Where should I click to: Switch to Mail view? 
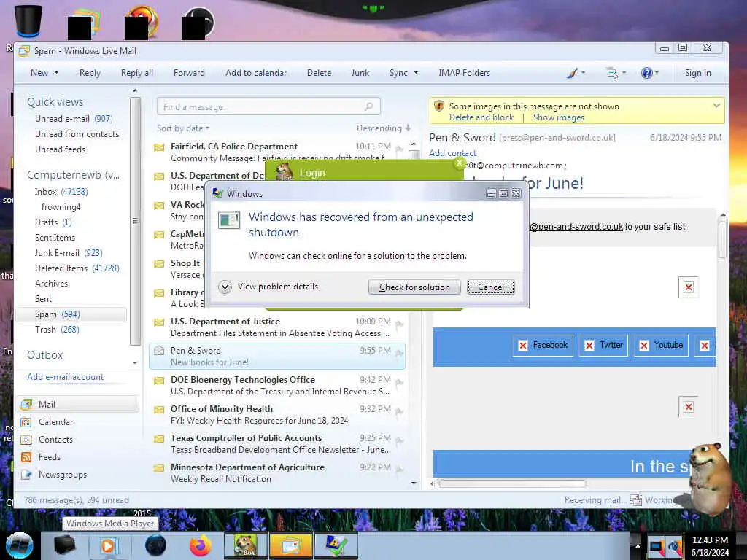click(x=79, y=404)
